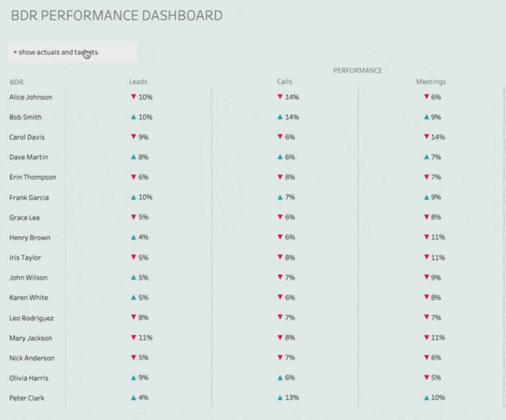Expand the show actuals and targets toggle
This screenshot has width=506, height=420.
72,52
